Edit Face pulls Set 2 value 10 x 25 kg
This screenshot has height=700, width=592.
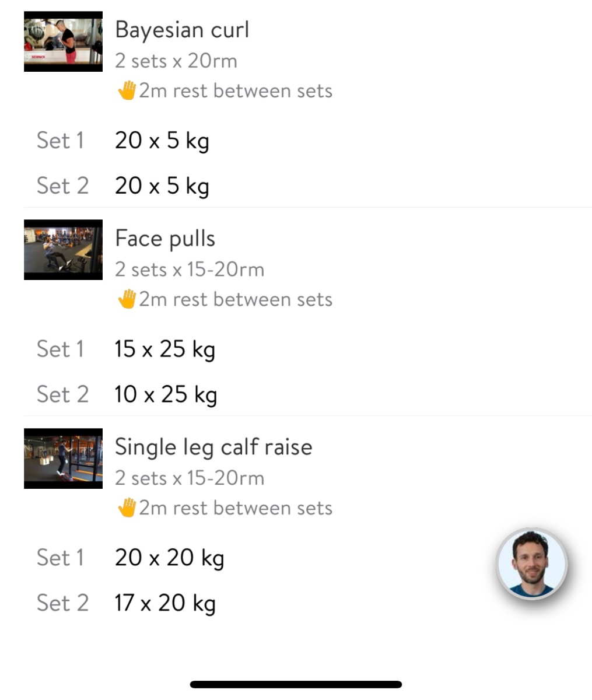click(x=166, y=394)
